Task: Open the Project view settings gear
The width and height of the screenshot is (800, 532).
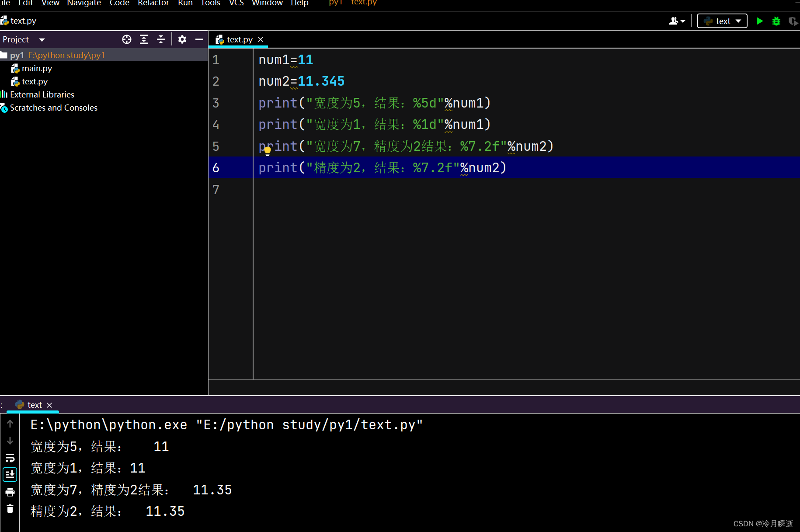Action: click(x=182, y=39)
